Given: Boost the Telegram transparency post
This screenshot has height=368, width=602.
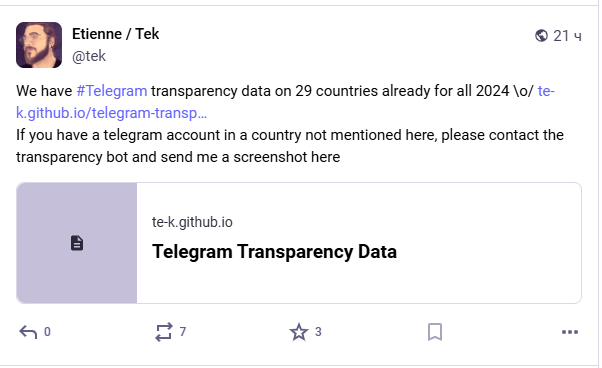Looking at the screenshot, I should [x=164, y=332].
